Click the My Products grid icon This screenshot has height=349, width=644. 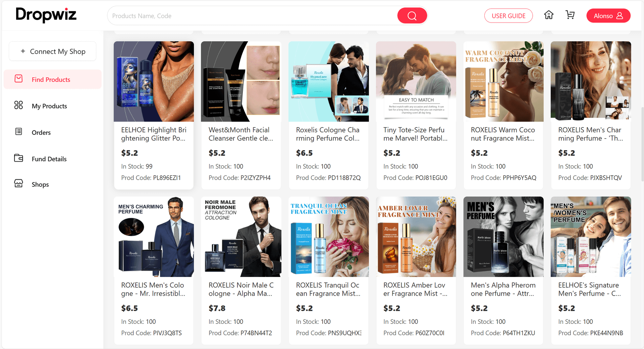19,105
